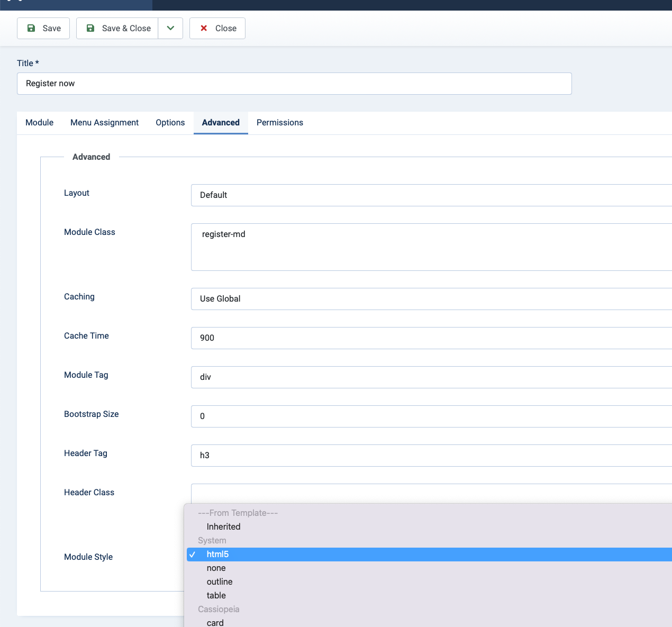Click the Cache Time field
The height and width of the screenshot is (627, 672).
(x=431, y=338)
